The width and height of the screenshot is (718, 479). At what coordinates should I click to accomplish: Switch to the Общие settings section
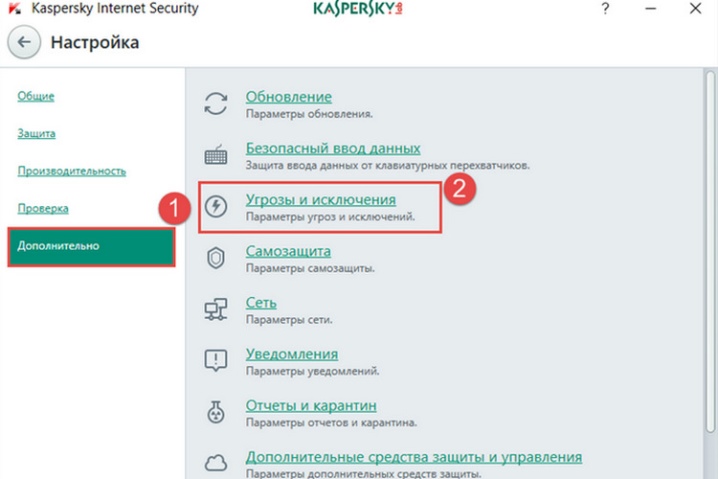coord(36,96)
